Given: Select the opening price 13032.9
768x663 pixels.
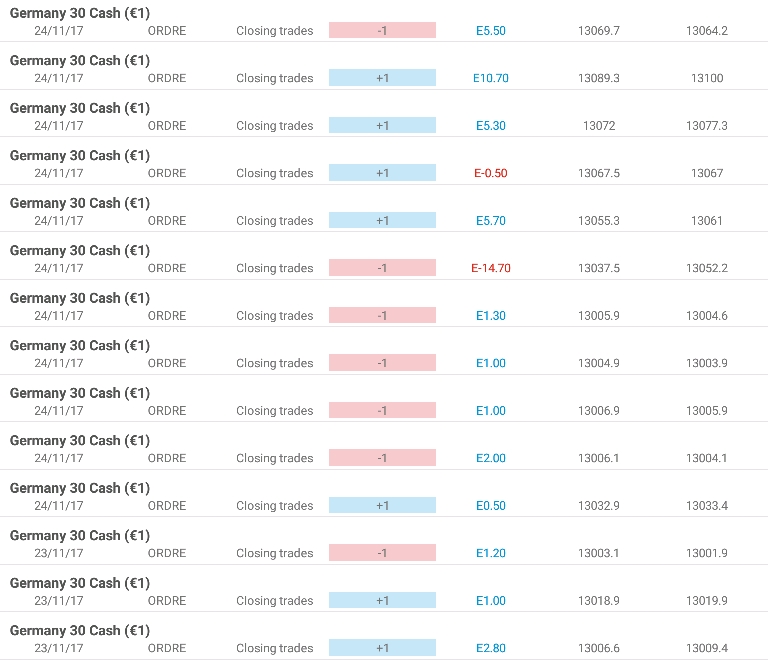Looking at the screenshot, I should pyautogui.click(x=599, y=506).
